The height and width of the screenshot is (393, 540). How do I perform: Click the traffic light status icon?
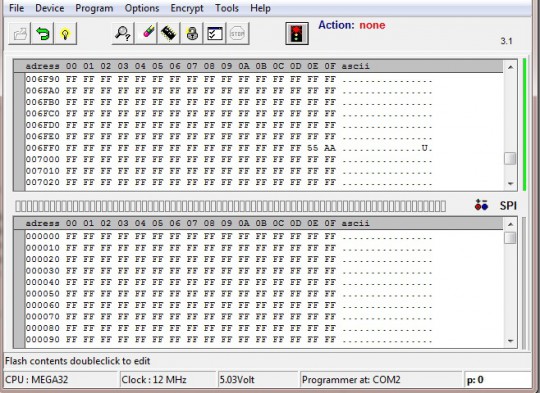(x=297, y=34)
